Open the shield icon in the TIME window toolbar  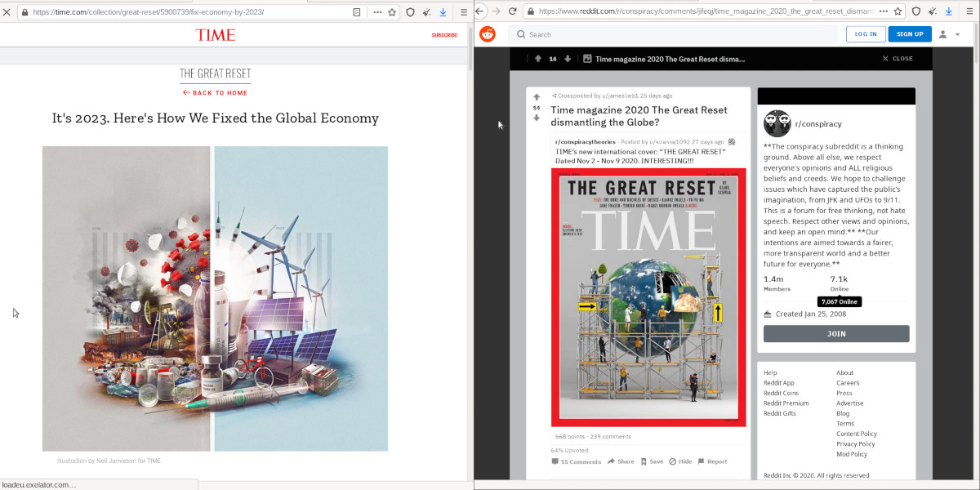click(x=410, y=12)
